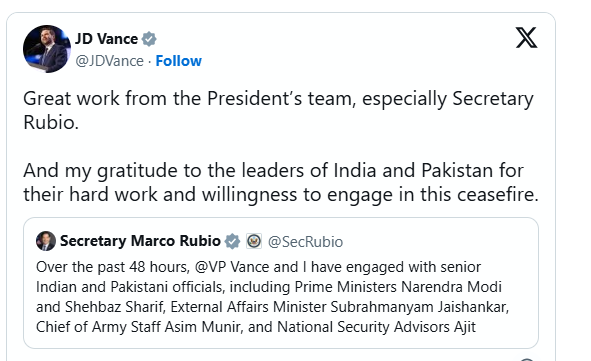Follow JD Vance via the Follow link
591x361 pixels.
[x=179, y=61]
